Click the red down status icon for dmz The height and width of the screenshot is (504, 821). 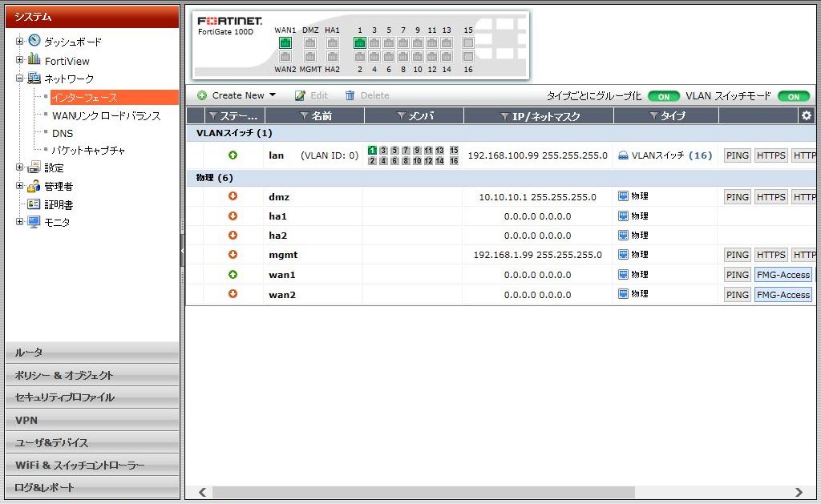click(x=233, y=197)
